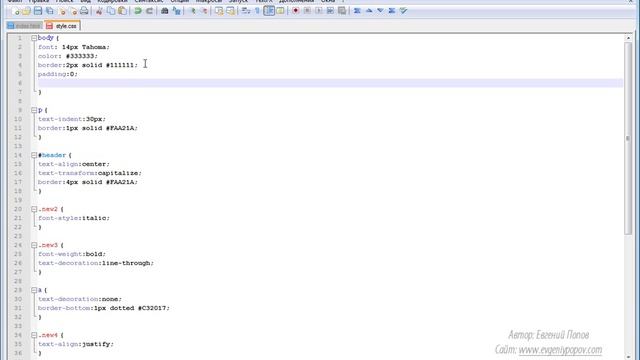640x360 pixels.
Task: Close current document using toolbar Close icon
Action: (62, 11)
